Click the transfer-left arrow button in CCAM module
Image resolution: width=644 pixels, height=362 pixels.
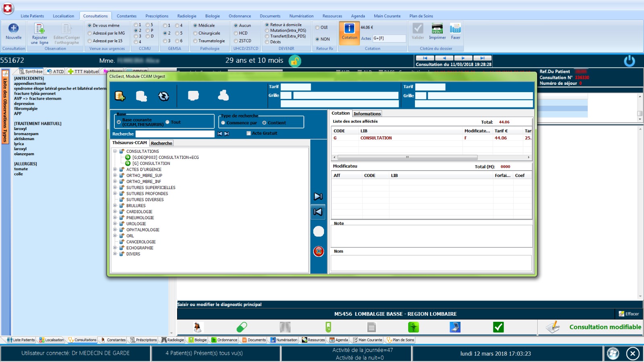tap(318, 212)
